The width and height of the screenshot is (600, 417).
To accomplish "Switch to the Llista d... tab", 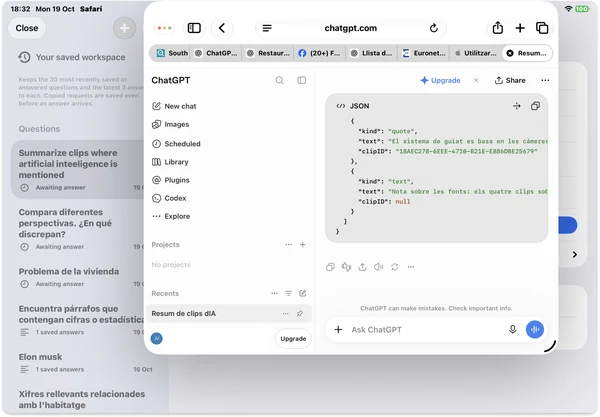I will (x=371, y=53).
